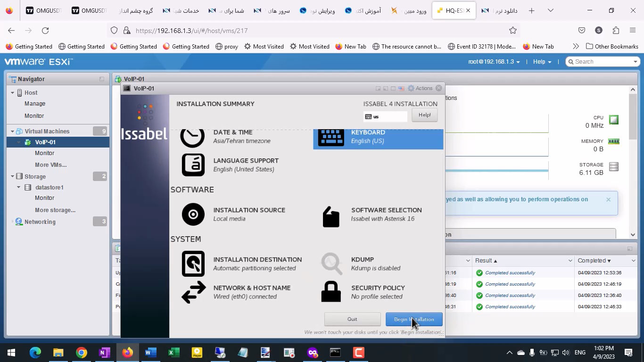
Task: Open Installation Source disc icon
Action: point(193,214)
